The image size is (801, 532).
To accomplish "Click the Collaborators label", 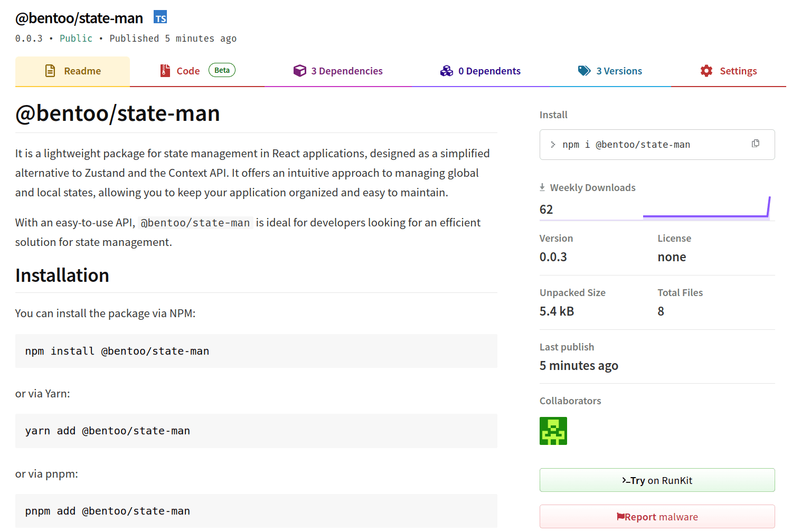I will [x=570, y=401].
